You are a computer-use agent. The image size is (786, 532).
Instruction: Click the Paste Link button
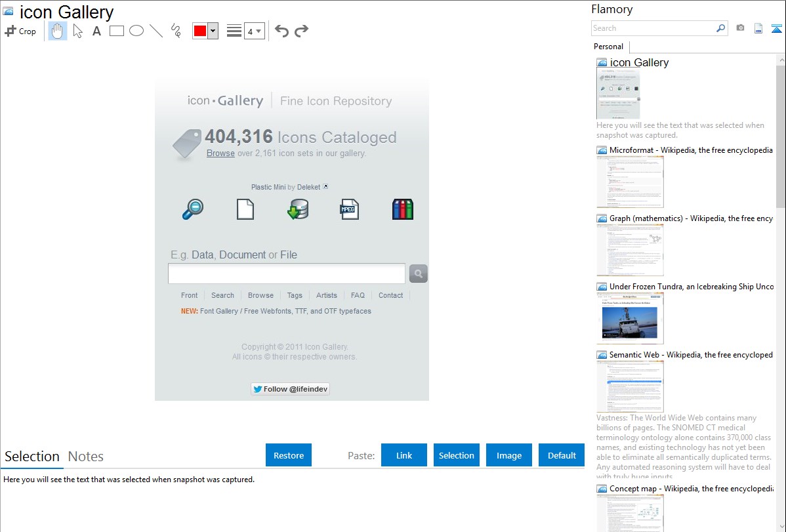[x=404, y=455]
